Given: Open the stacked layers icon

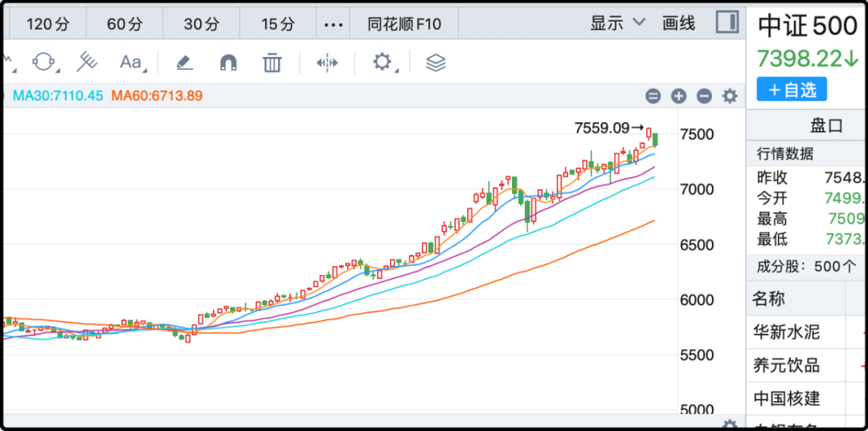Looking at the screenshot, I should (x=436, y=62).
